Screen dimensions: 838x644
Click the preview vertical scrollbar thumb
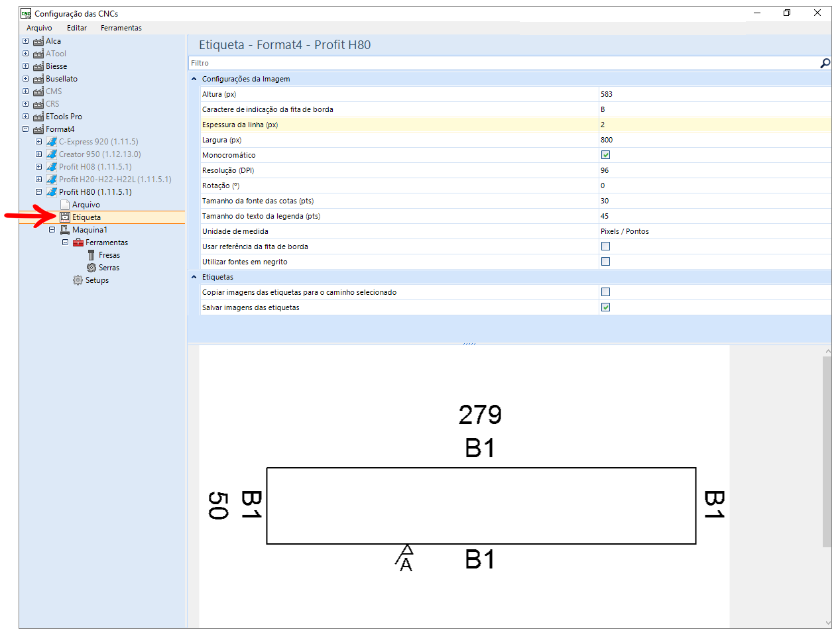pyautogui.click(x=827, y=452)
